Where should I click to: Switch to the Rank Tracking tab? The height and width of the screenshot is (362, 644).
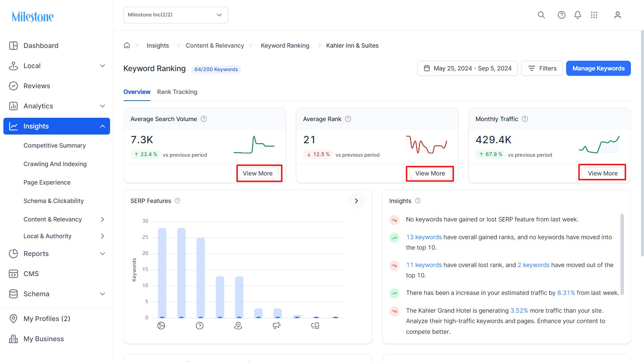(177, 92)
